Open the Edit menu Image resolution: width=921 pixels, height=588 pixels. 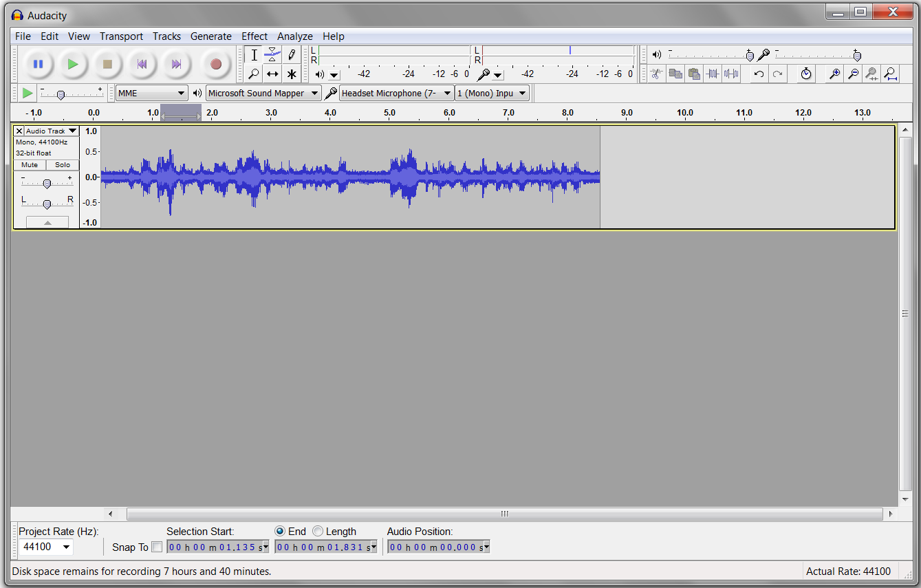pos(50,36)
